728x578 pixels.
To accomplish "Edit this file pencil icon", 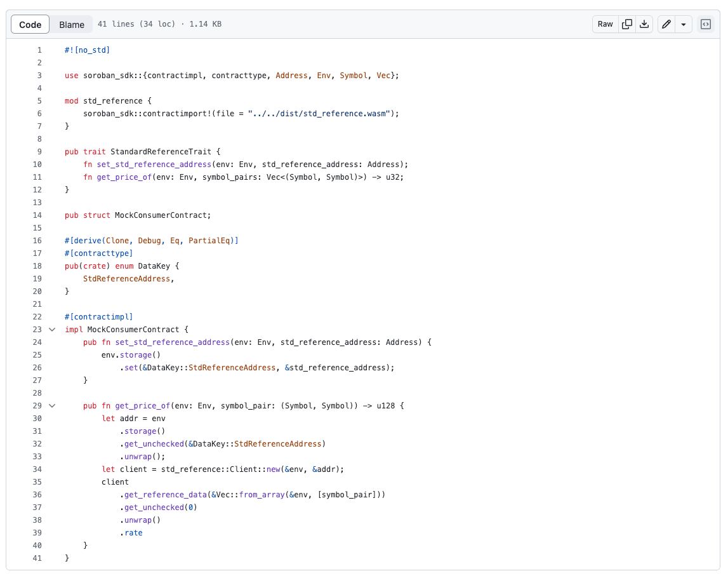I will click(x=666, y=24).
